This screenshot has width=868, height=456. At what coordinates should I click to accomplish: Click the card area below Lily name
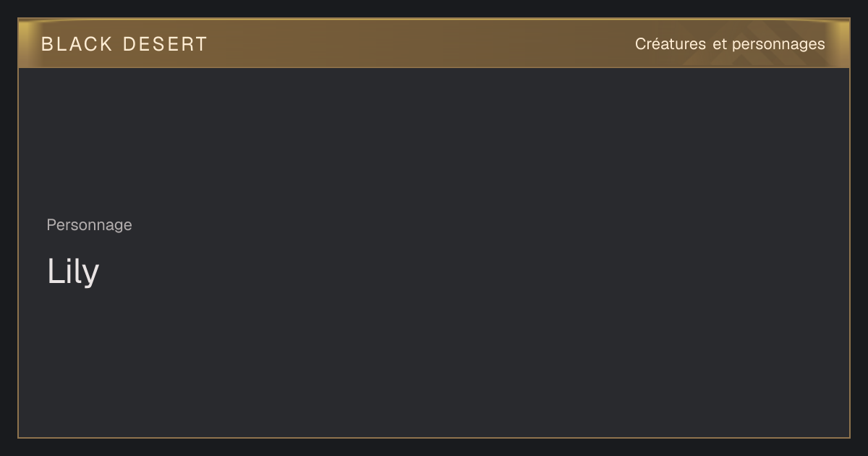point(434,362)
